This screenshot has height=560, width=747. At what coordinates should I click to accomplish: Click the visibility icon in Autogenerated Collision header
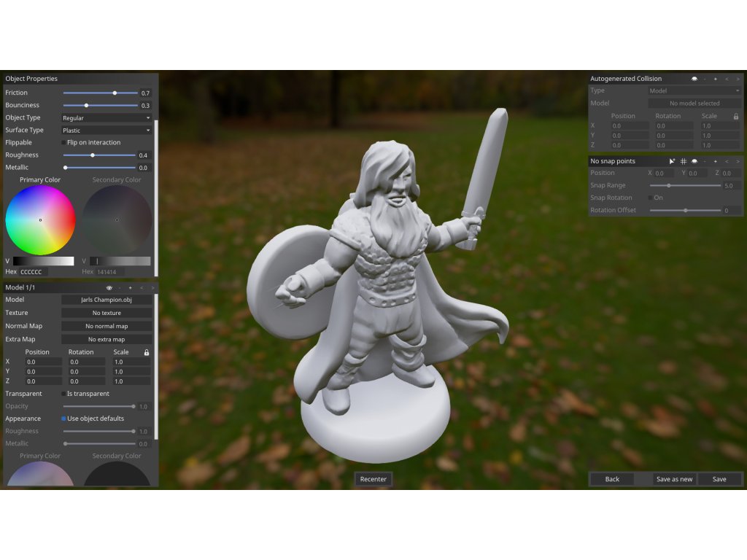click(694, 79)
